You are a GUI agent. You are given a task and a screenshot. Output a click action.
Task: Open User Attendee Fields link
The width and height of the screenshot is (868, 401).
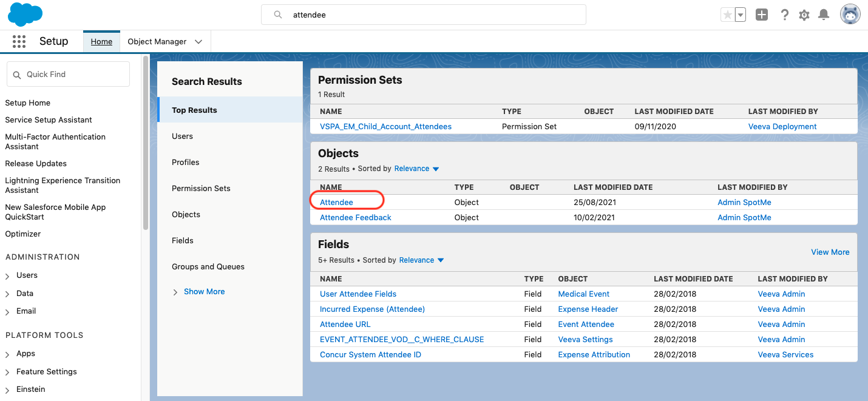[x=358, y=294]
